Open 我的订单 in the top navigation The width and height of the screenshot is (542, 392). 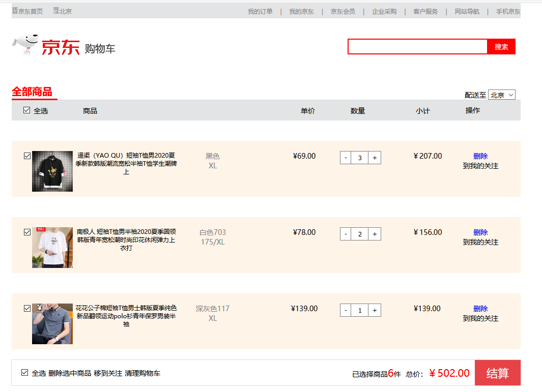pyautogui.click(x=260, y=11)
